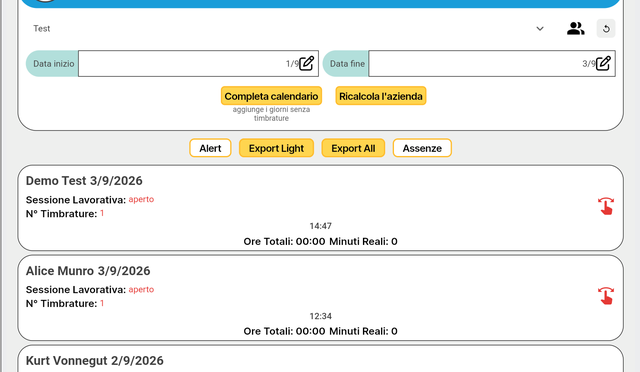Screen dimensions: 640x372
Task: Click the 12:34 timestamp entry
Action: (x=320, y=316)
